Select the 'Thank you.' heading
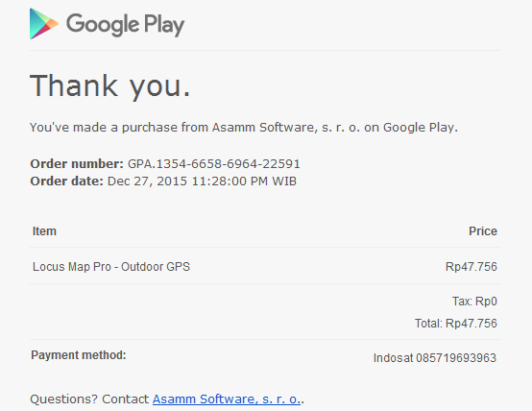The image size is (532, 411). (x=110, y=86)
